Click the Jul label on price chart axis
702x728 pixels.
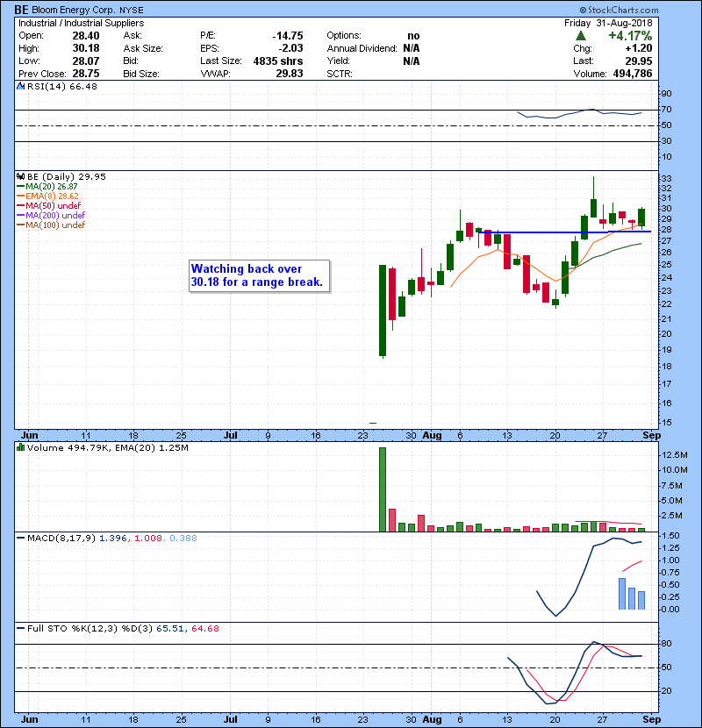231,436
